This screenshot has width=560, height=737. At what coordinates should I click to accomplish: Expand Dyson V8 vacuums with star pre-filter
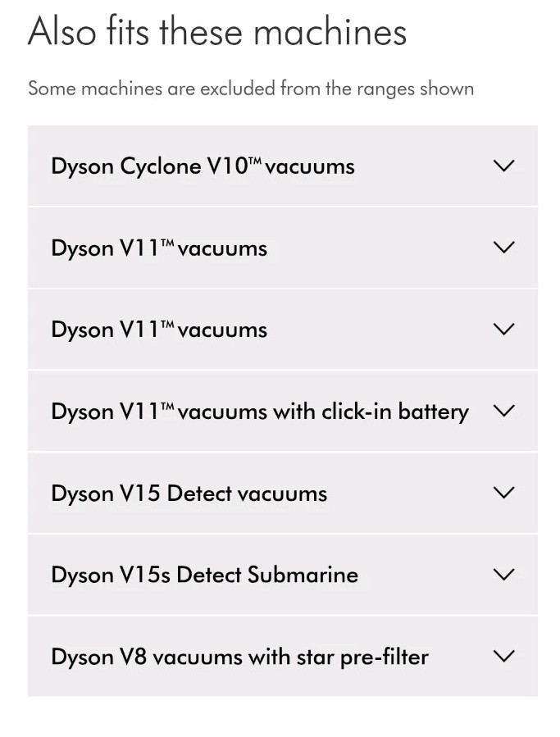282,656
